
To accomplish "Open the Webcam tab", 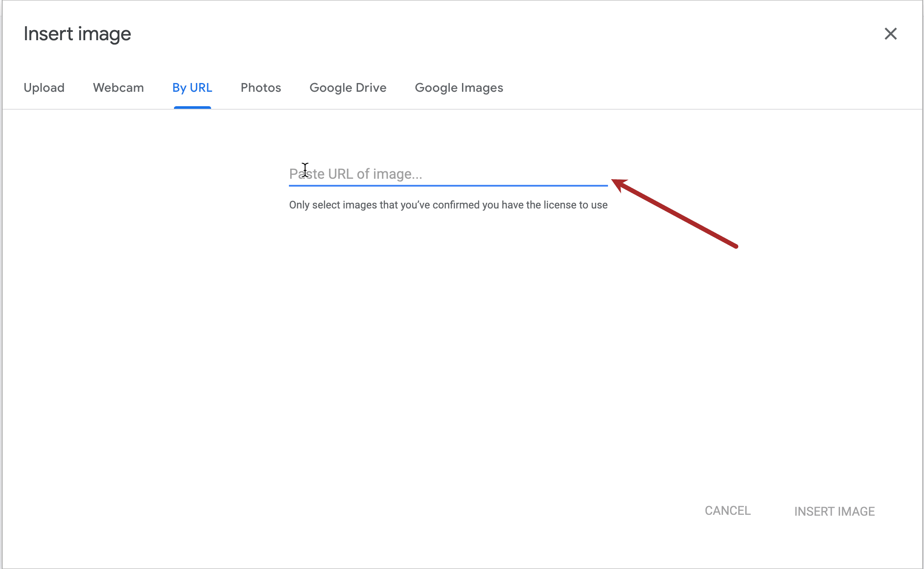I will (x=118, y=88).
